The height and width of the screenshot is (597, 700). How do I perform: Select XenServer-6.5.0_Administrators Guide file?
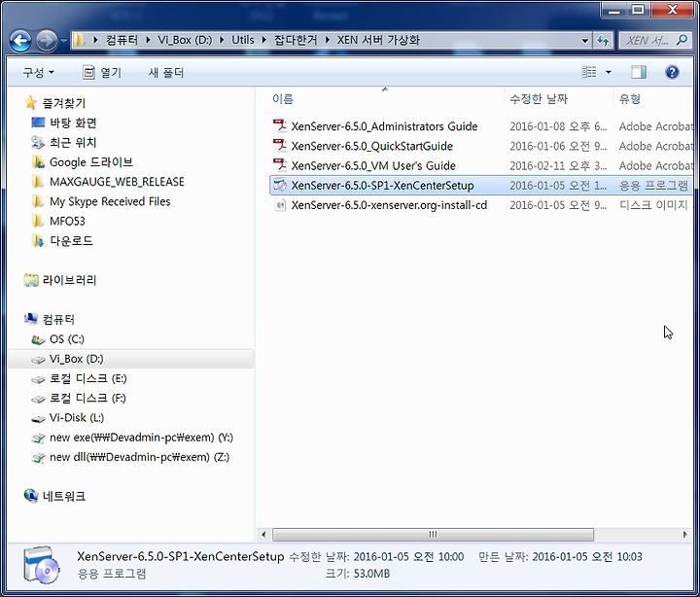[x=384, y=126]
